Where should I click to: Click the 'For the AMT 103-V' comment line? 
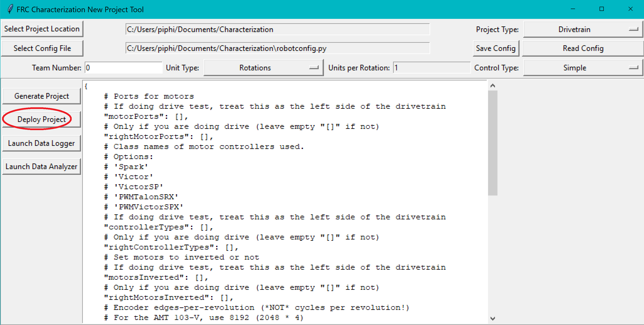[x=204, y=318]
